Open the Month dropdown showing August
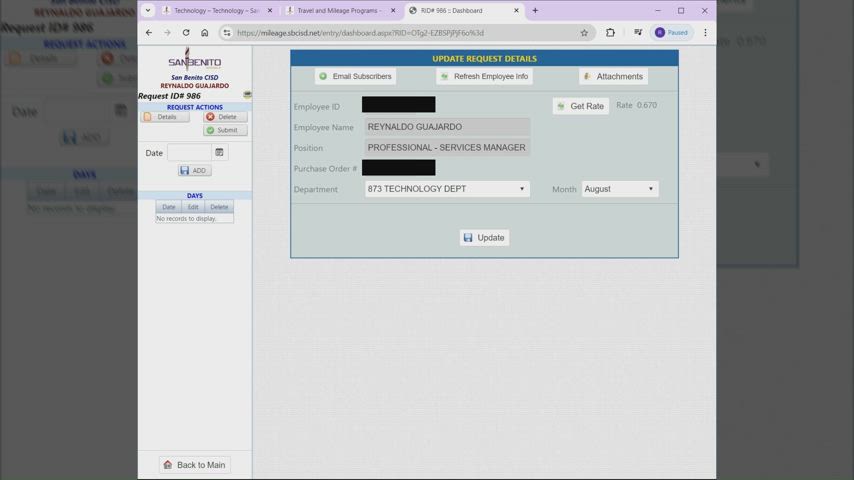 [x=619, y=189]
